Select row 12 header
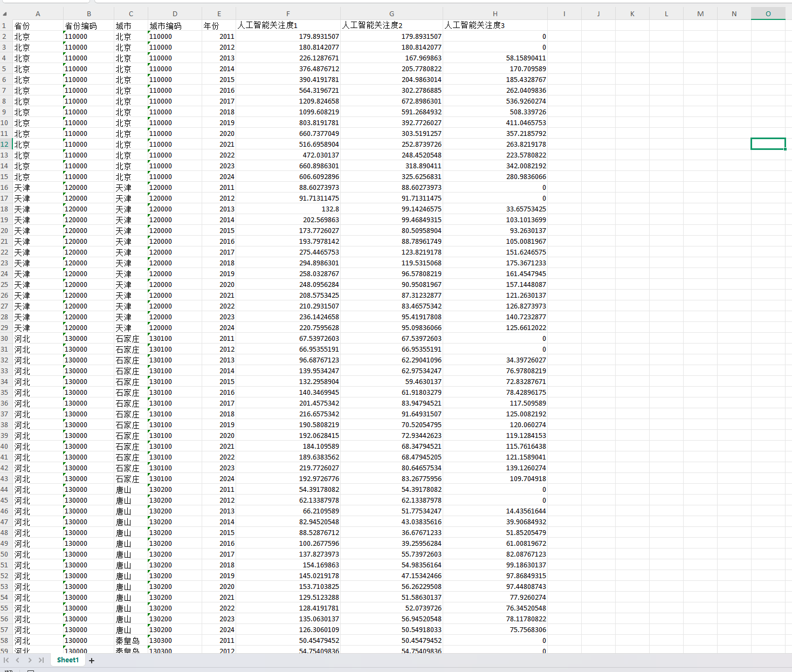Screen dimensions: 792x672 [5, 144]
